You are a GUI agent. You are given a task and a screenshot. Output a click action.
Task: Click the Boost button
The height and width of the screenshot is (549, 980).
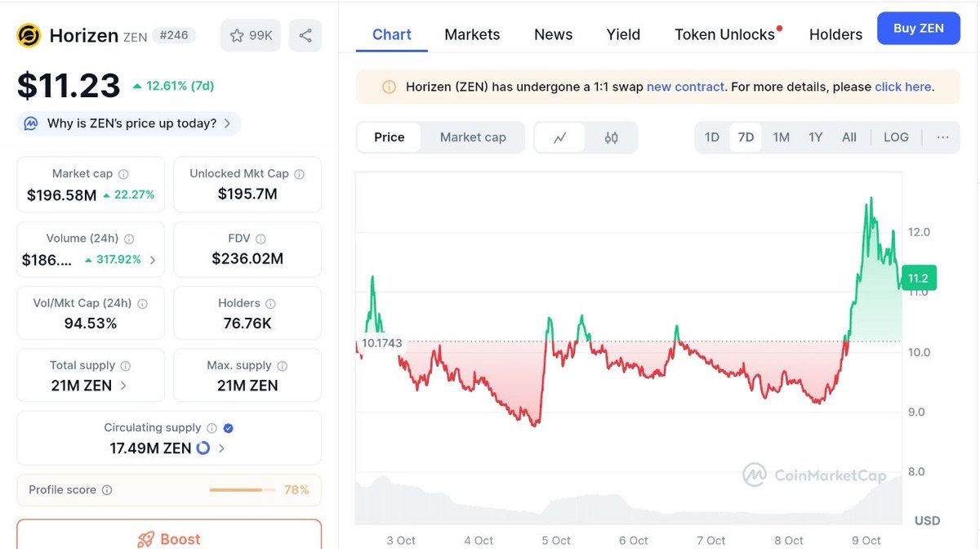pyautogui.click(x=169, y=535)
